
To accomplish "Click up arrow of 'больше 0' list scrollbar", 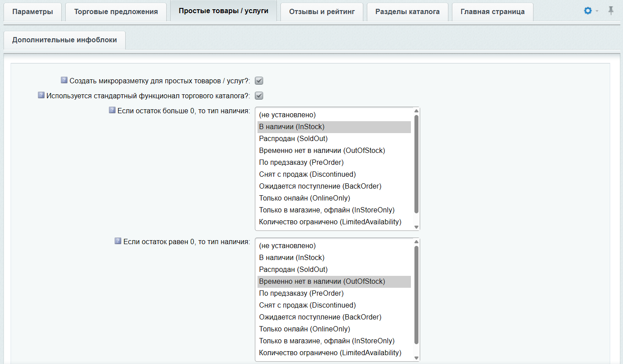I will click(x=416, y=111).
